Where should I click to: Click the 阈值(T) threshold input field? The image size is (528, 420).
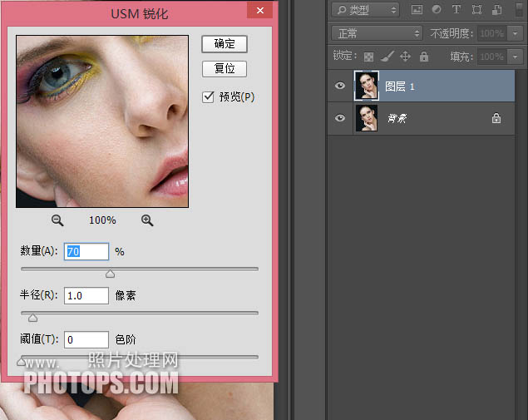[86, 339]
